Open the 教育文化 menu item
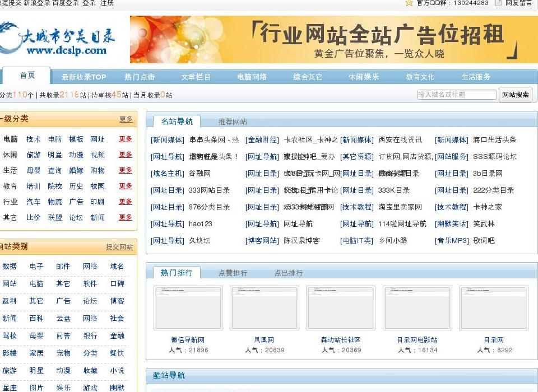The width and height of the screenshot is (538, 392). click(x=420, y=77)
